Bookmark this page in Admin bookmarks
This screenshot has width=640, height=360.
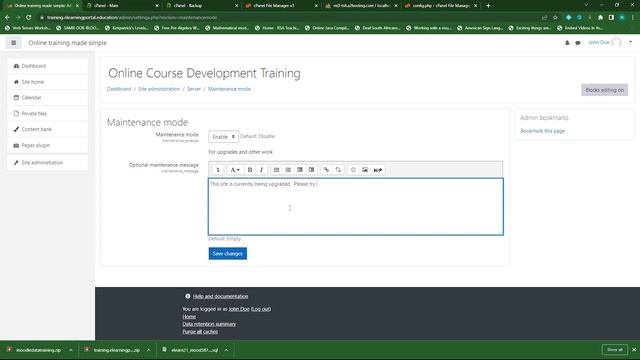542,131
